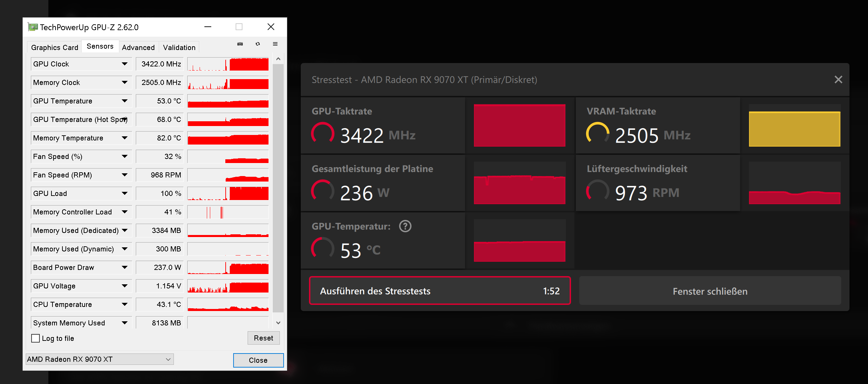Open the GPU temperature help question mark
The width and height of the screenshot is (868, 384).
(405, 226)
